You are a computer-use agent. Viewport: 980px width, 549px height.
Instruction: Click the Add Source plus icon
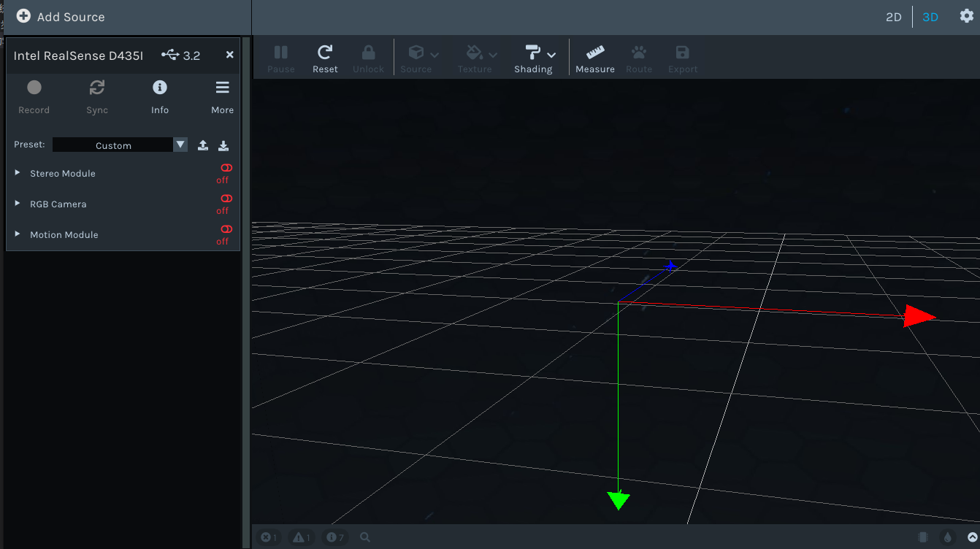[x=23, y=16]
